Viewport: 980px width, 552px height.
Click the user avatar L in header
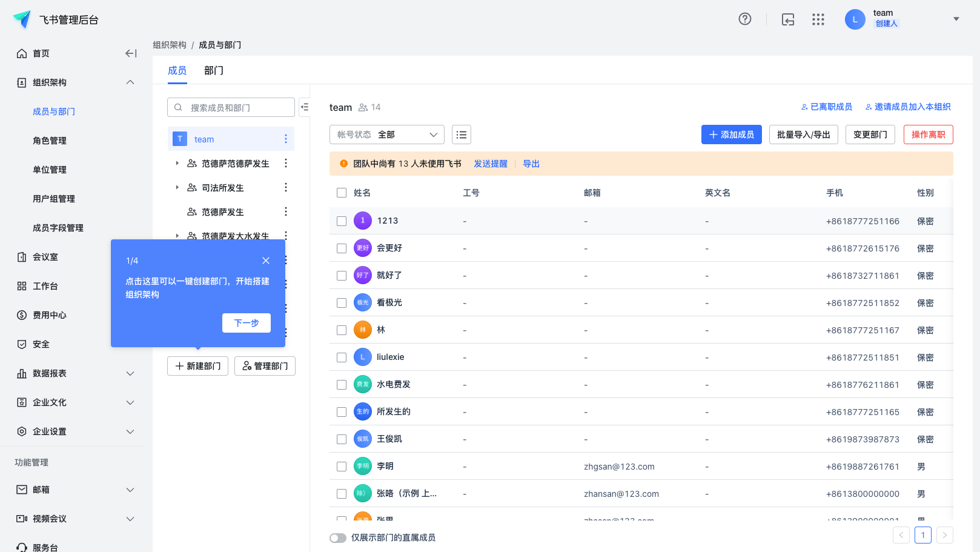pyautogui.click(x=855, y=19)
